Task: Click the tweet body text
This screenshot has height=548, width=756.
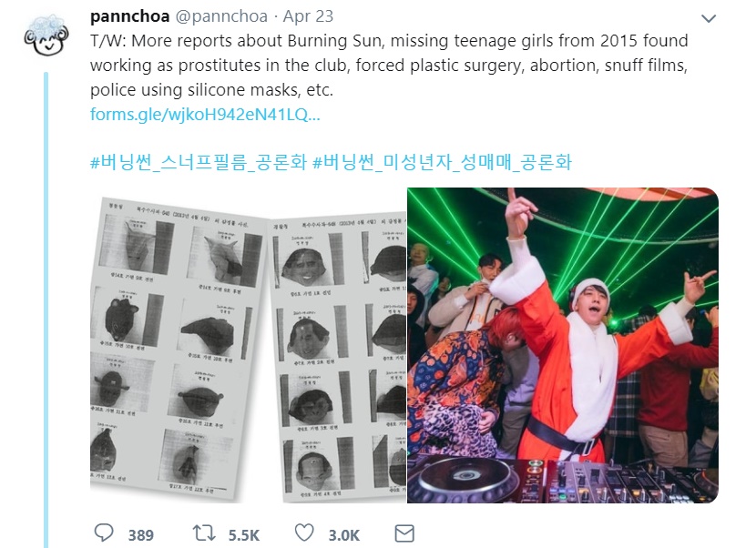Action: pyautogui.click(x=389, y=65)
